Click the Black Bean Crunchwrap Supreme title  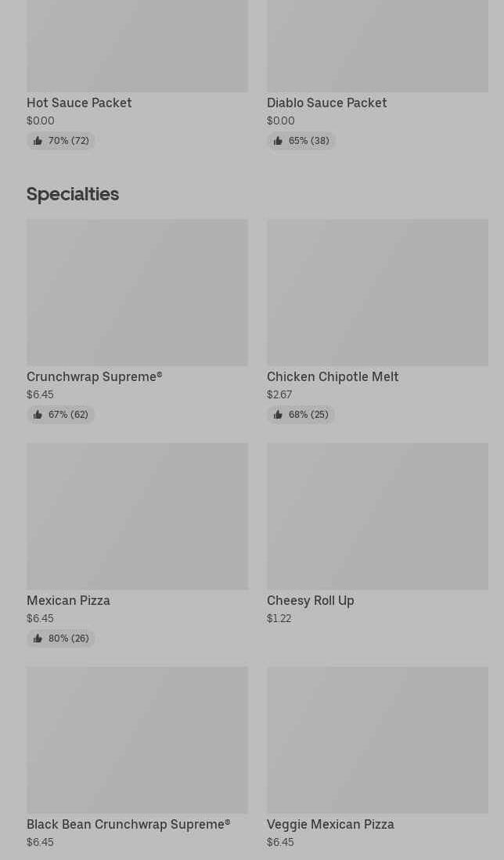pyautogui.click(x=128, y=824)
